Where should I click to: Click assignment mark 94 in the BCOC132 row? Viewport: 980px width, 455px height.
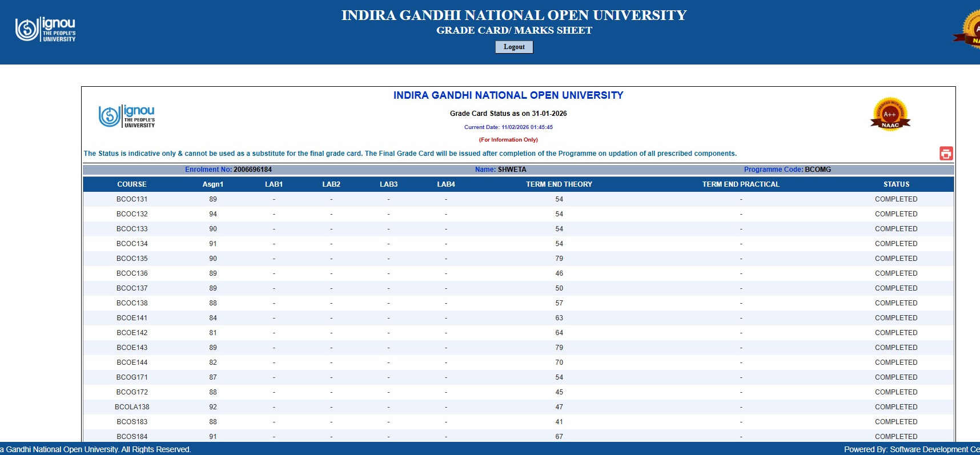[213, 214]
